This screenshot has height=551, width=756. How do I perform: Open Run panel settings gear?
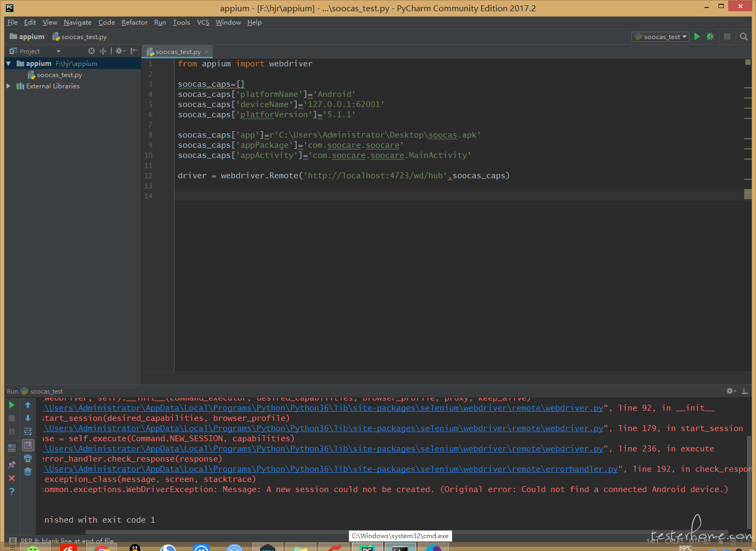731,391
